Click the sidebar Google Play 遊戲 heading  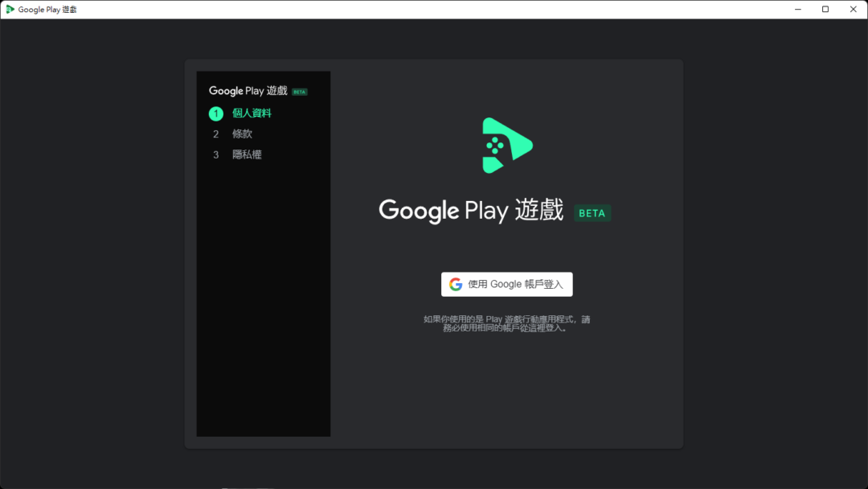click(248, 91)
